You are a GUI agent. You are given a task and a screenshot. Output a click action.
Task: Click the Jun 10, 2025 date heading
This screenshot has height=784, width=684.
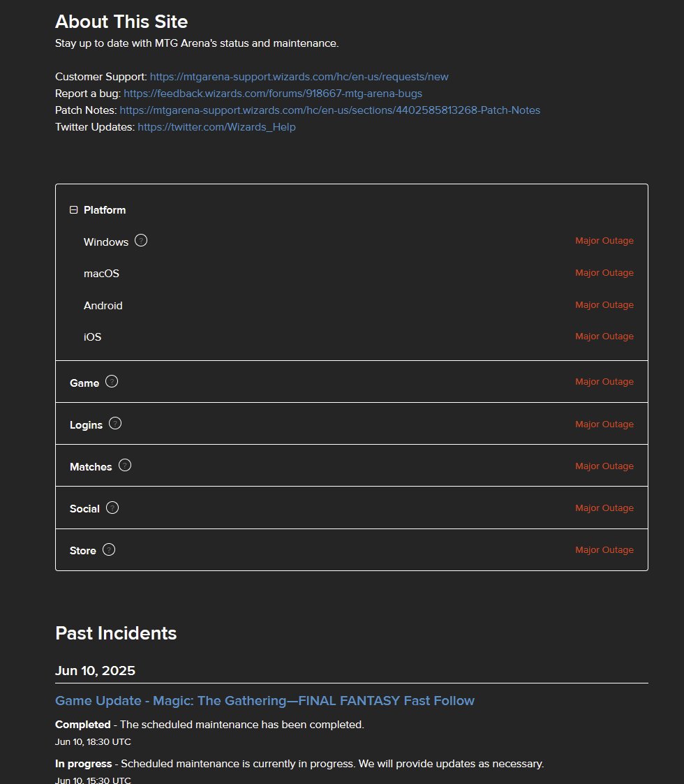(x=95, y=670)
